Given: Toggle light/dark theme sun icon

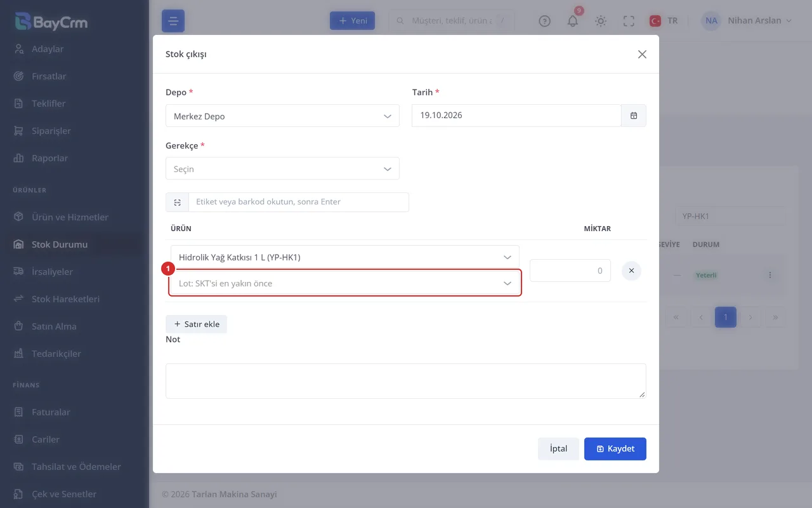Looking at the screenshot, I should tap(601, 21).
